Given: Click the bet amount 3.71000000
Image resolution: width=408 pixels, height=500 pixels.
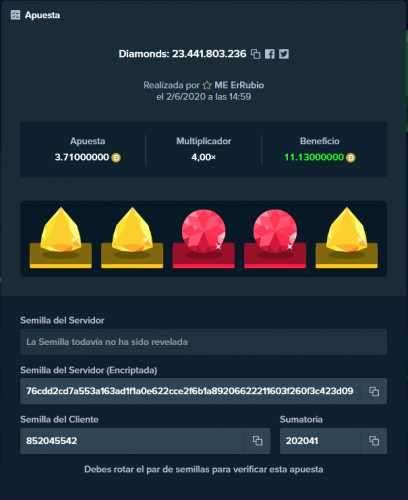Looking at the screenshot, I should click(x=82, y=157).
